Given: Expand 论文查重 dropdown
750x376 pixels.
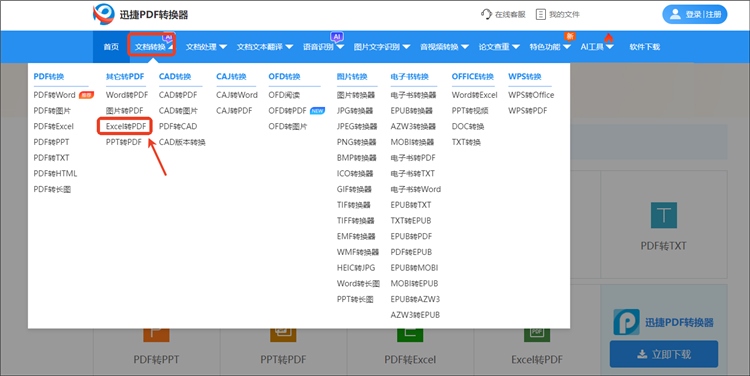Looking at the screenshot, I should coord(499,47).
